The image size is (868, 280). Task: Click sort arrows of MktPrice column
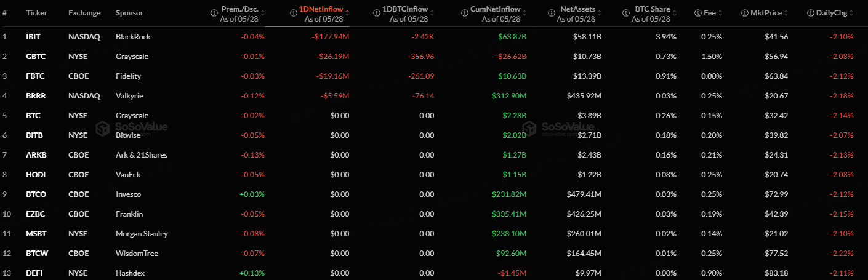(x=787, y=12)
